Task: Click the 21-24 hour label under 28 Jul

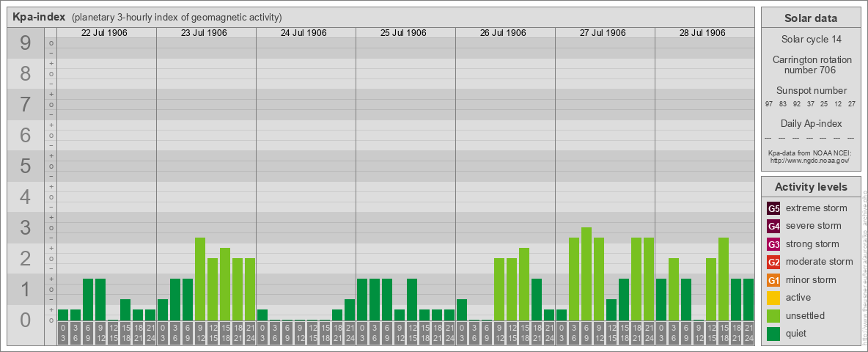Action: [749, 334]
